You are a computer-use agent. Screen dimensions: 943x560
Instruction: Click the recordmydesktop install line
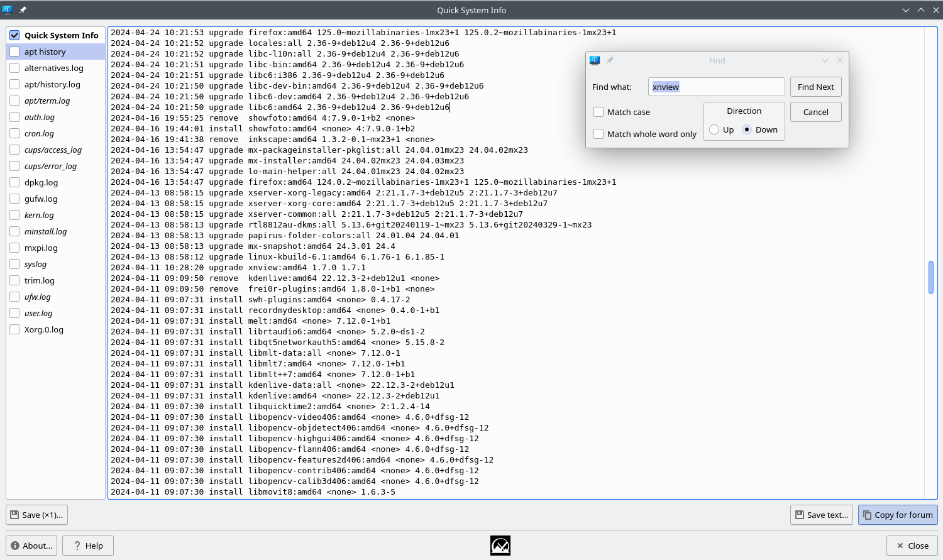pos(275,310)
